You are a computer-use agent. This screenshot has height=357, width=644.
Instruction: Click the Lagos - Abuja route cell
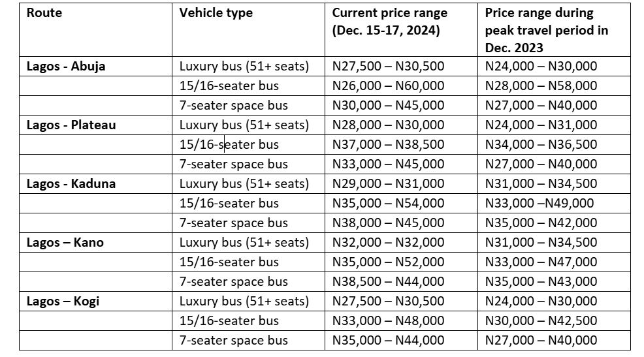66,66
